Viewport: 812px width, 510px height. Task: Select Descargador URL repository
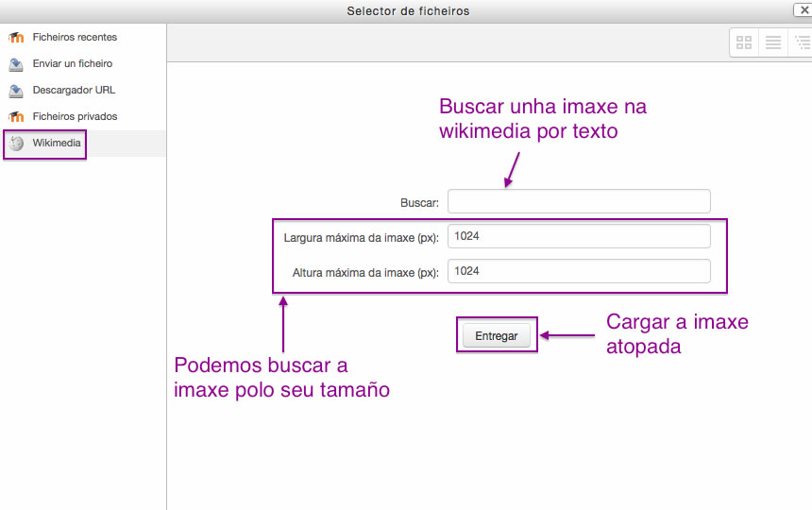[84, 90]
